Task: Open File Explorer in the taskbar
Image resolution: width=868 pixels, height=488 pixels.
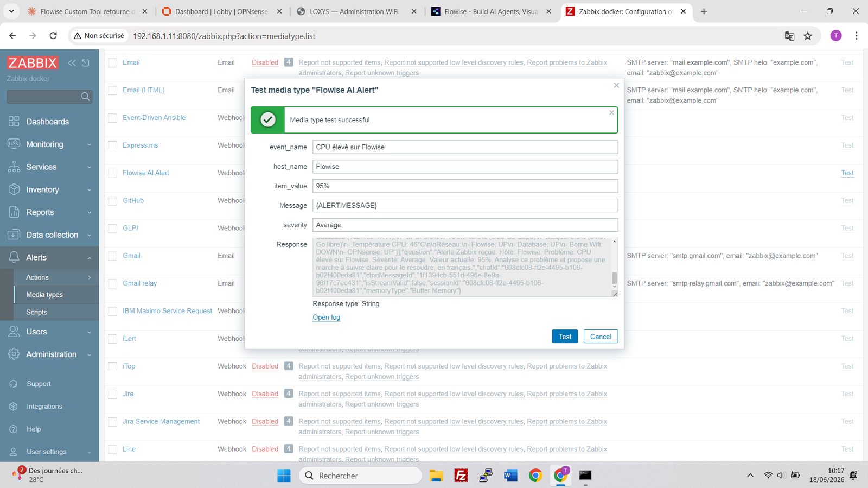Action: tap(436, 476)
